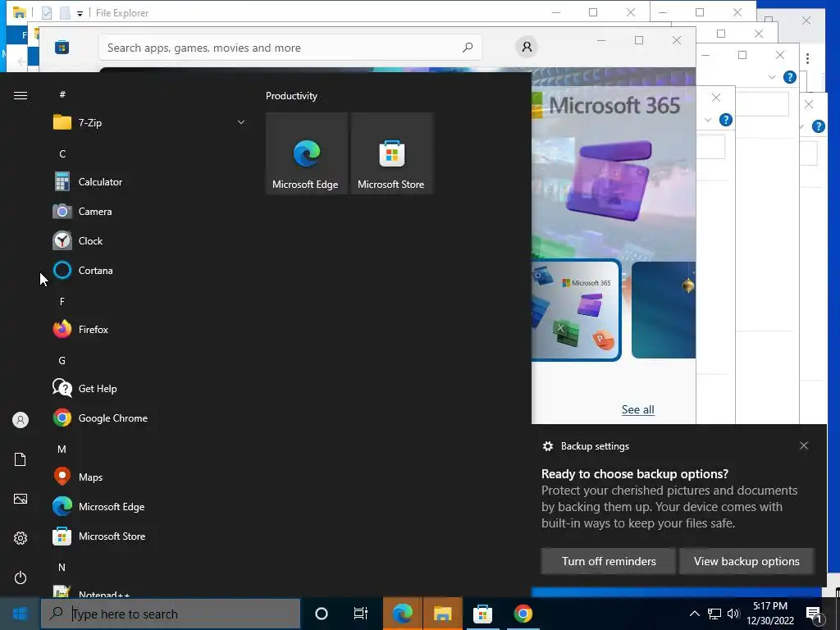Switch to File Explorer on taskbar
Screen dimensions: 840x630
pos(442,614)
